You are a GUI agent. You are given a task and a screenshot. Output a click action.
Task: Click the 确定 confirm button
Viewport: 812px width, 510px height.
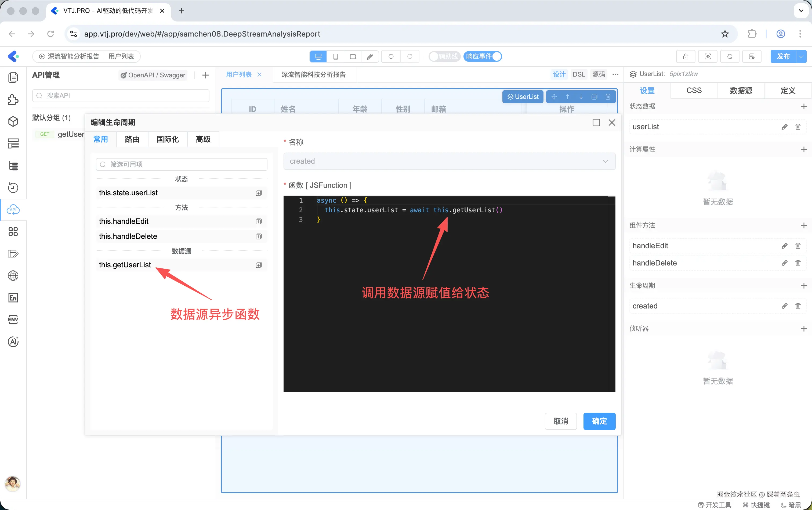click(x=599, y=421)
